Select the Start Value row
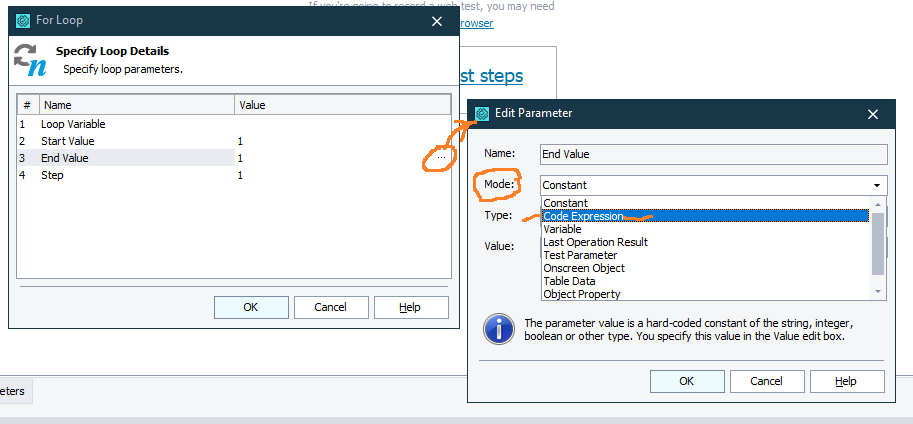The width and height of the screenshot is (913, 424). point(233,141)
